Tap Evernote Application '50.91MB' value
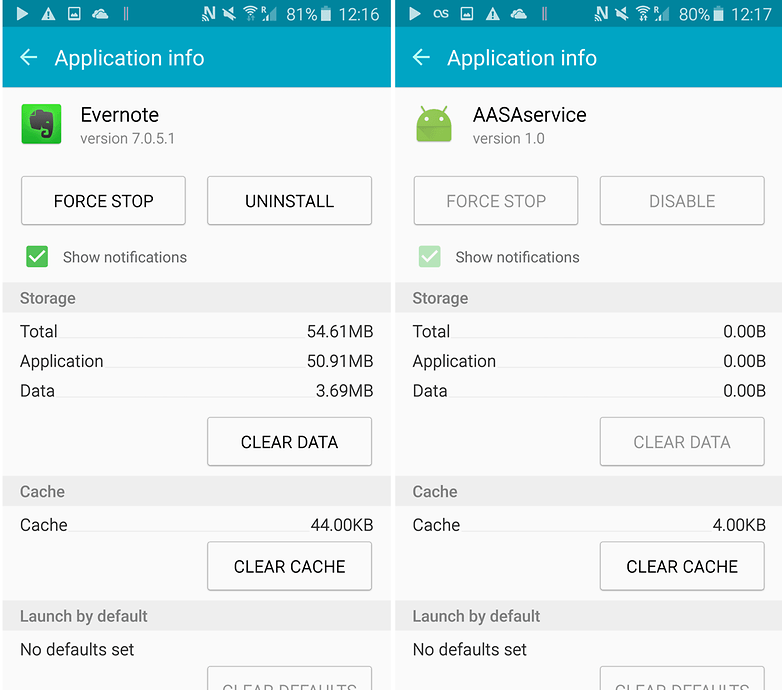The width and height of the screenshot is (782, 690). (340, 361)
